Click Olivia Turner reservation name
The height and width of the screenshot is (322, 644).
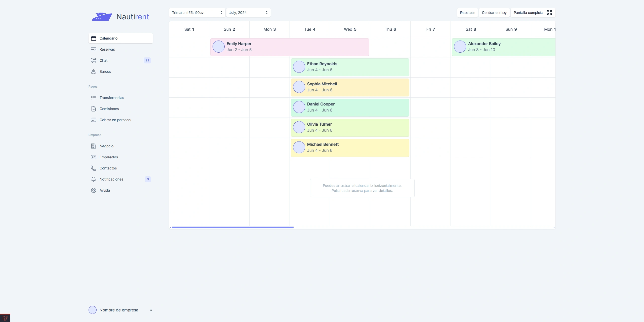(x=319, y=124)
